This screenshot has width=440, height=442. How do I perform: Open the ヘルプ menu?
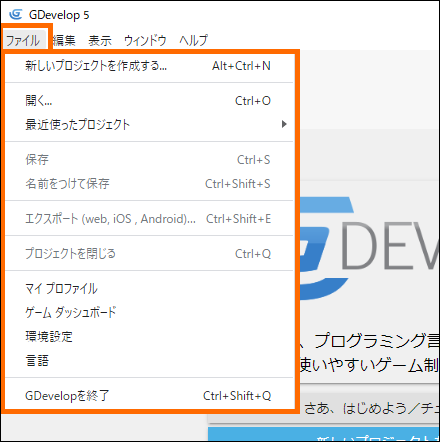click(193, 40)
